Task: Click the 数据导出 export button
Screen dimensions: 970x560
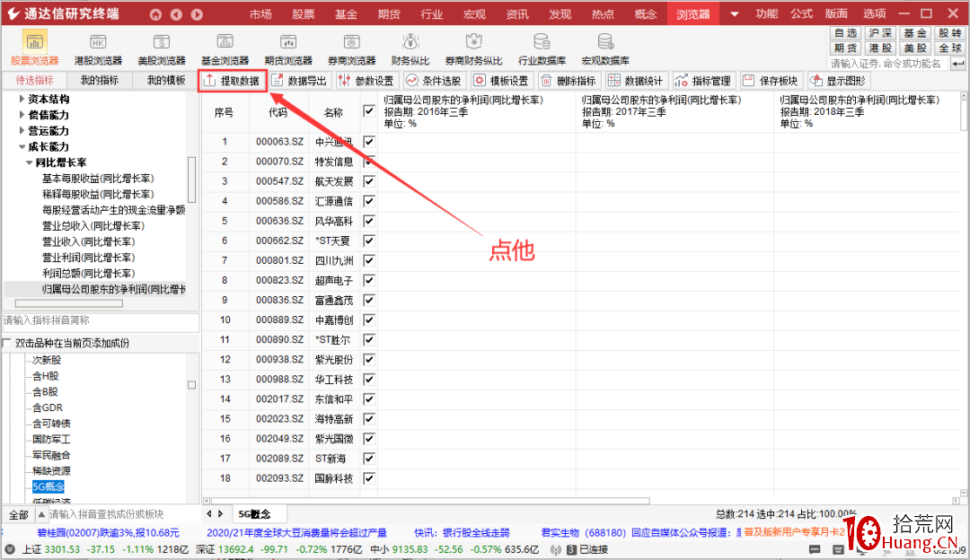Action: click(299, 81)
